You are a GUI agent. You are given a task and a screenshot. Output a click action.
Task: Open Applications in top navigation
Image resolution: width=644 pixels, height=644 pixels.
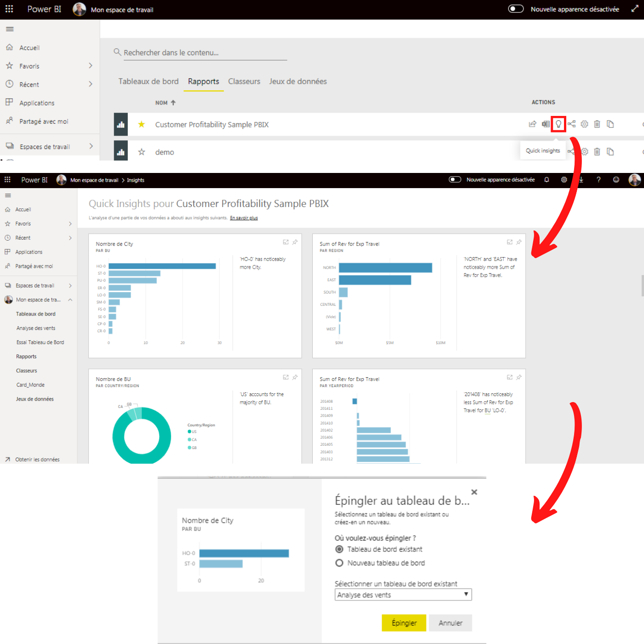[x=37, y=103]
